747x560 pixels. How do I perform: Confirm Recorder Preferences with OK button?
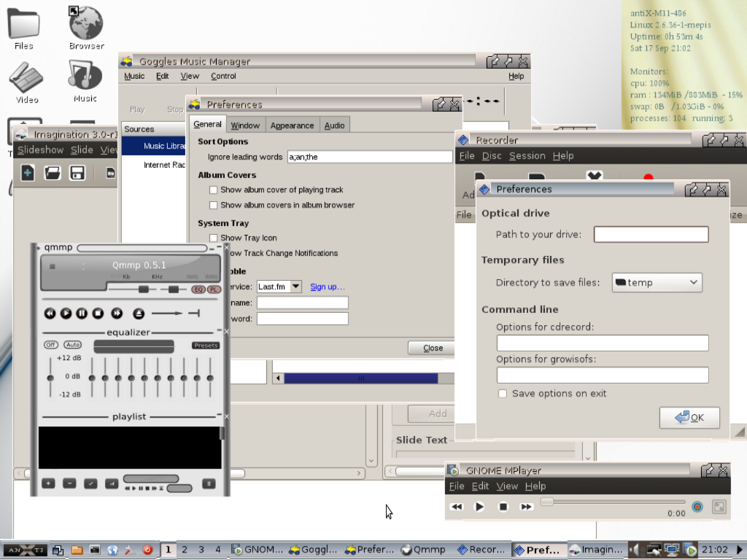coord(689,418)
